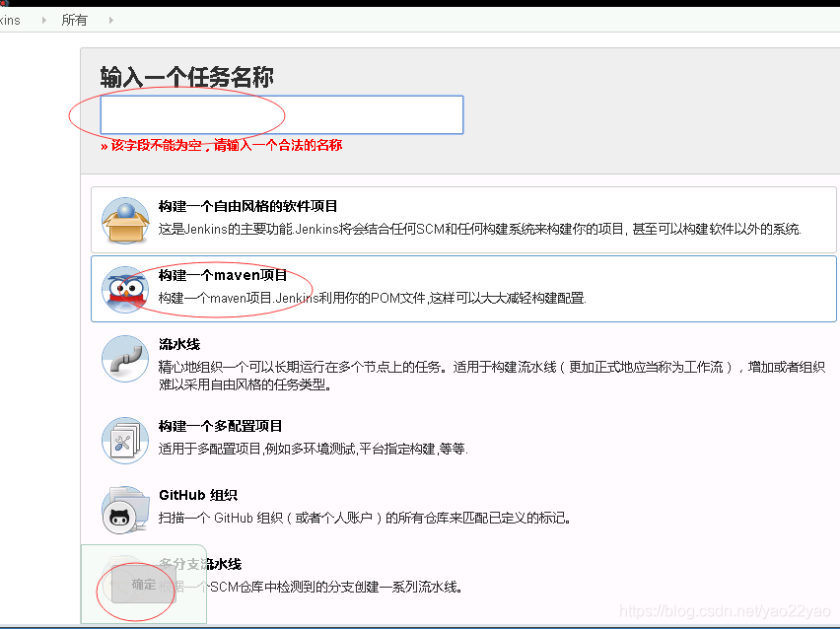Choose 流水线 item title

tap(179, 344)
